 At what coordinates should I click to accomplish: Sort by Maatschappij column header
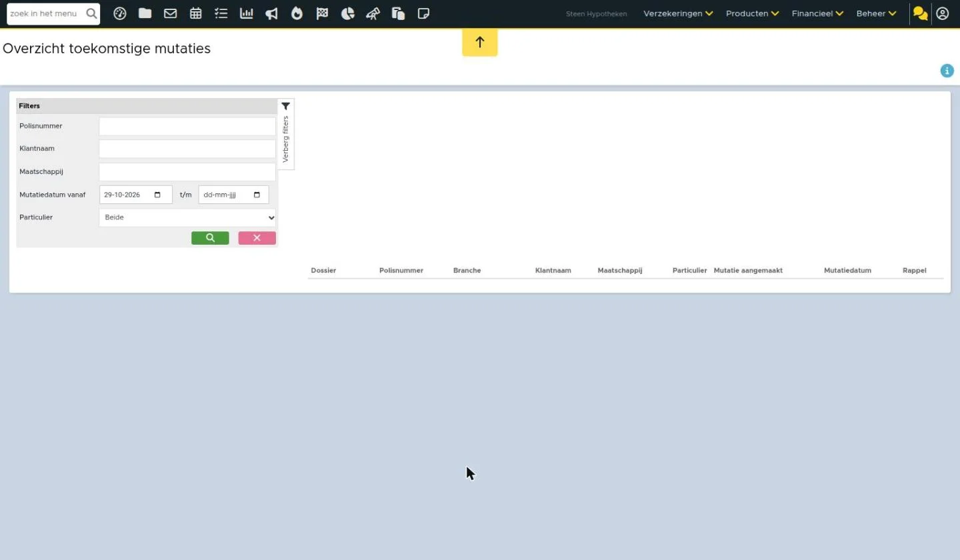click(x=620, y=271)
